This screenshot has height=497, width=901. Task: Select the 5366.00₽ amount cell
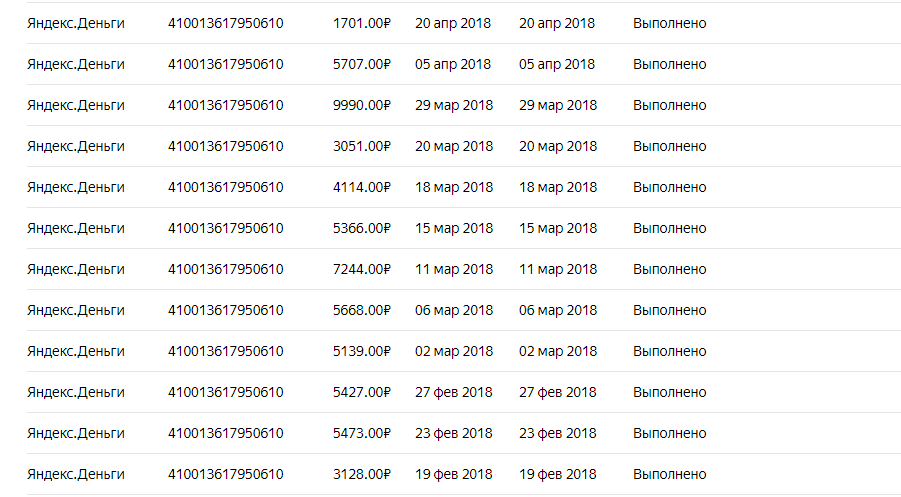pos(361,228)
